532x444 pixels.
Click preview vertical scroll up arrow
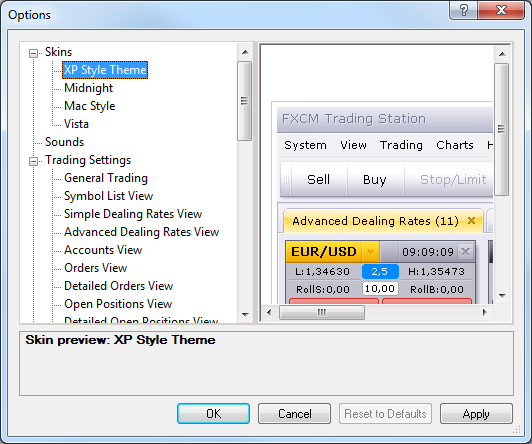pos(502,54)
